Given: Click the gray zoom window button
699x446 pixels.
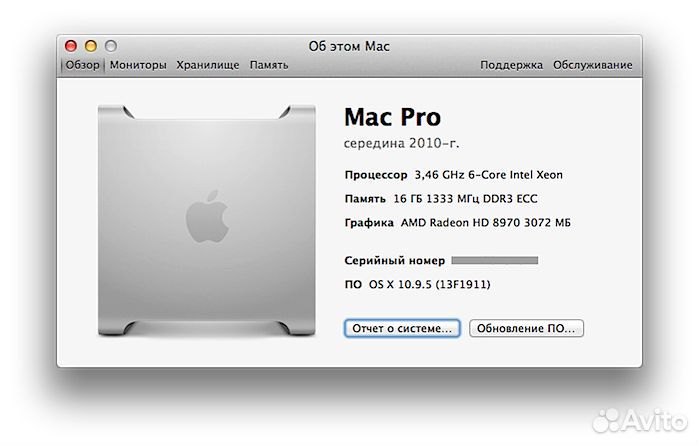Looking at the screenshot, I should click(111, 45).
